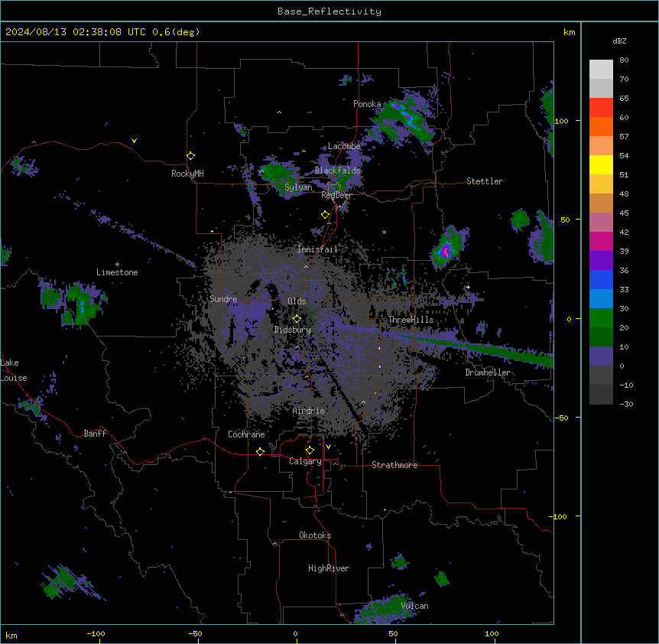Select the Airdrie label
The image size is (659, 644).
pyautogui.click(x=308, y=411)
